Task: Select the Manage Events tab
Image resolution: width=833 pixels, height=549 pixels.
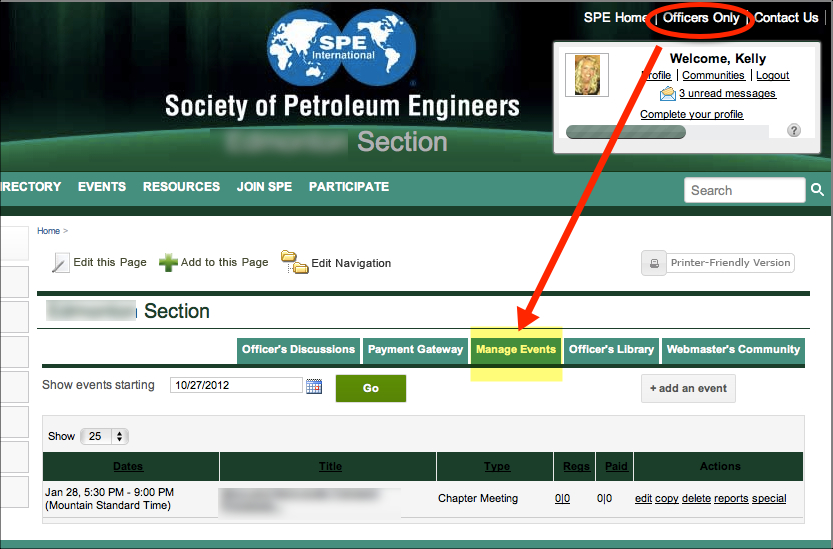Action: tap(516, 350)
